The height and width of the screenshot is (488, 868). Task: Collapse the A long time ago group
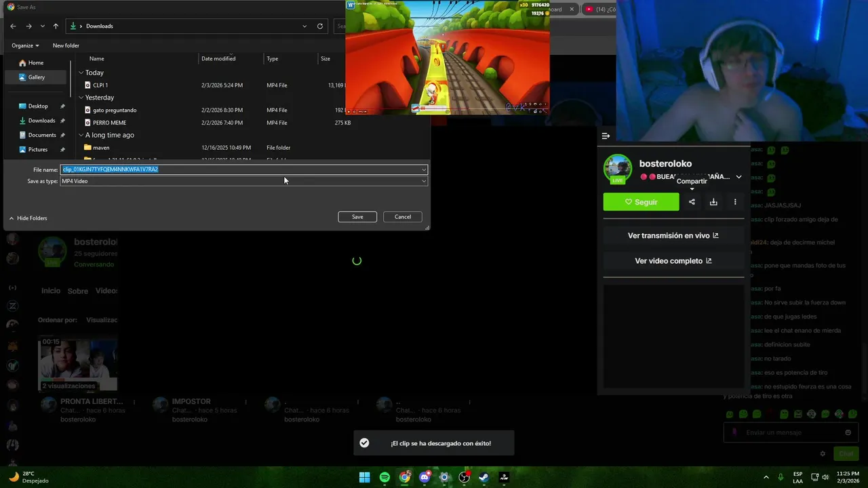pyautogui.click(x=81, y=135)
